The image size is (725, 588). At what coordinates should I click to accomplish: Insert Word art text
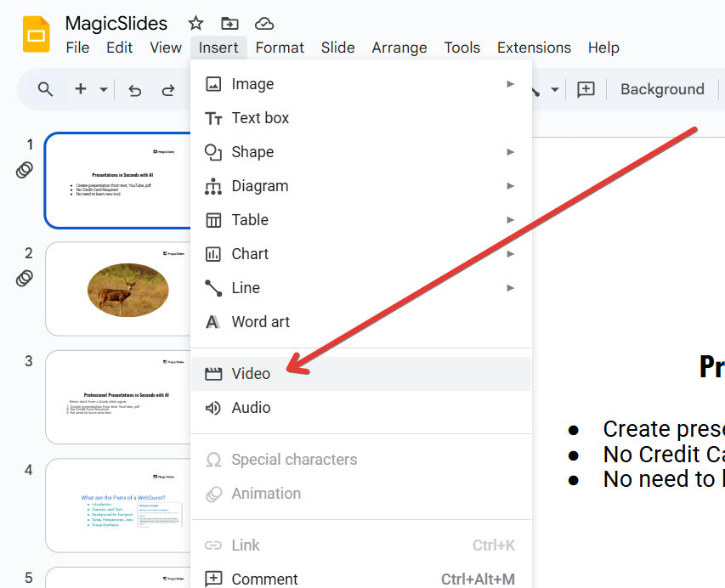point(259,321)
